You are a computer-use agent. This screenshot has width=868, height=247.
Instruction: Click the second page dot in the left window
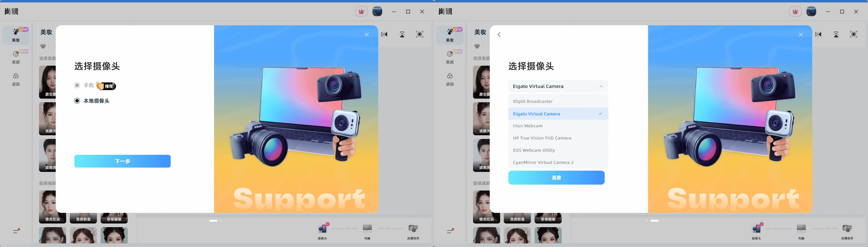[x=221, y=221]
